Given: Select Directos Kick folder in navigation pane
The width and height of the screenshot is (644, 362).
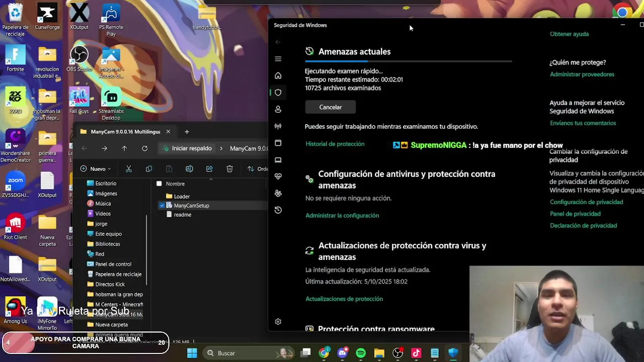Looking at the screenshot, I should coord(110,284).
